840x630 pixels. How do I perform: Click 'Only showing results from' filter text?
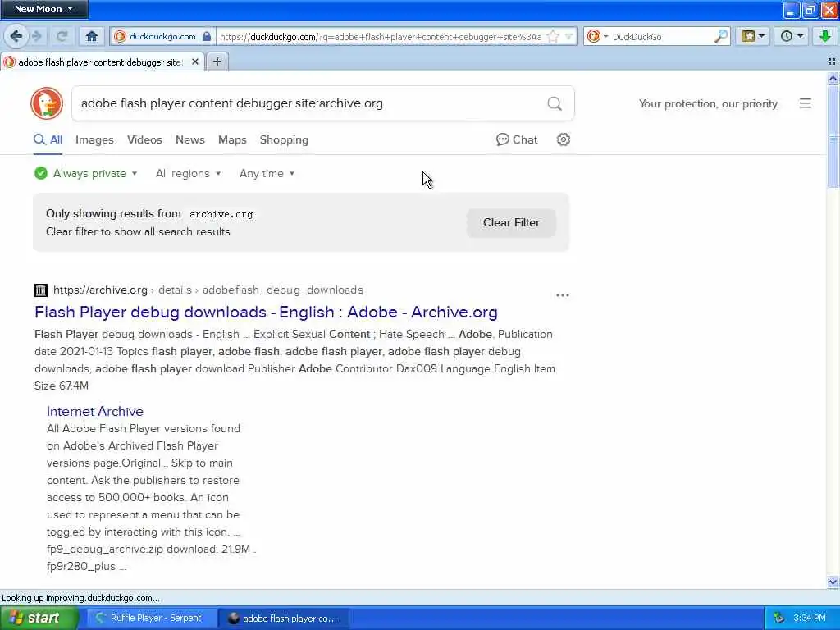tap(113, 214)
